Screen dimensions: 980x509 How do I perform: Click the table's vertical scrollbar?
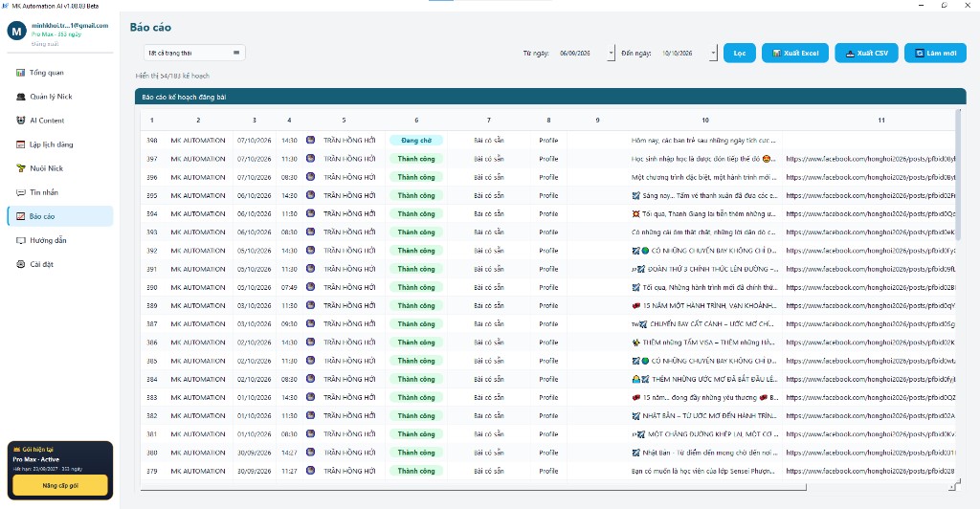[957, 175]
